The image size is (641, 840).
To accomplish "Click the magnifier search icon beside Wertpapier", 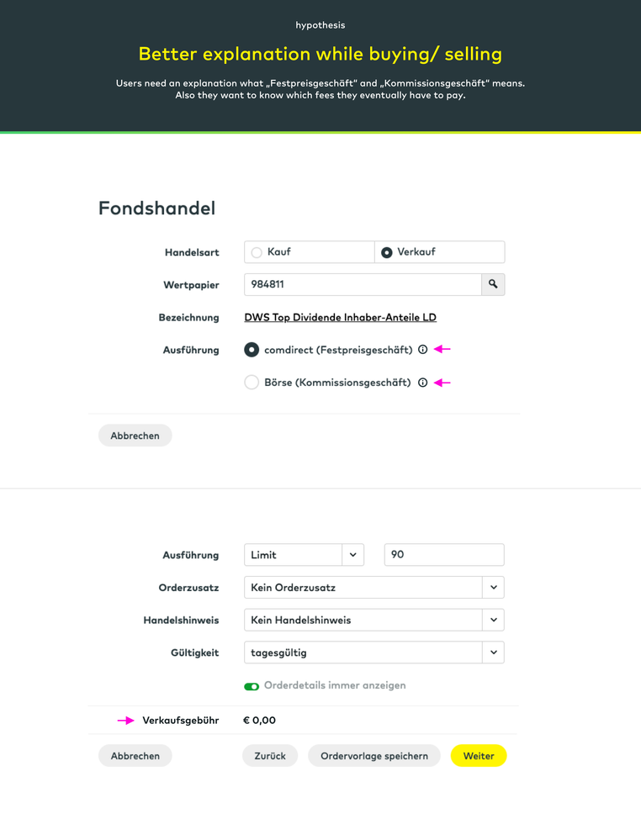I will click(493, 284).
